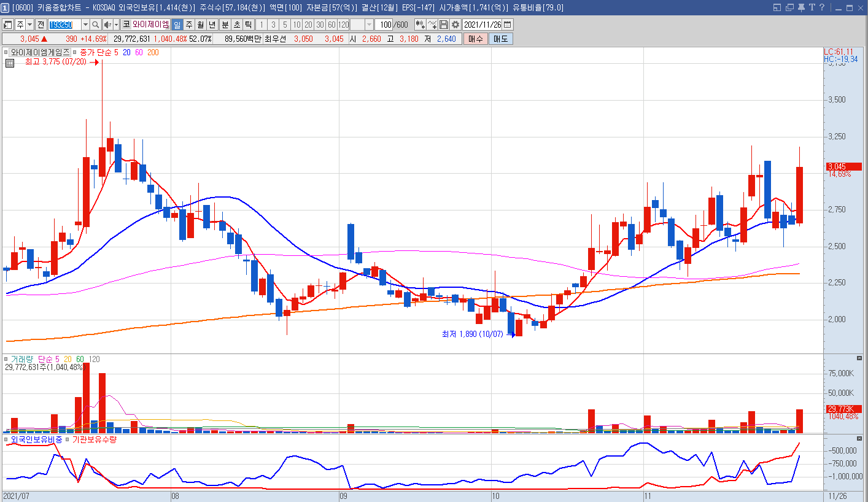Click the 3,045 current price axis tag

coord(844,166)
